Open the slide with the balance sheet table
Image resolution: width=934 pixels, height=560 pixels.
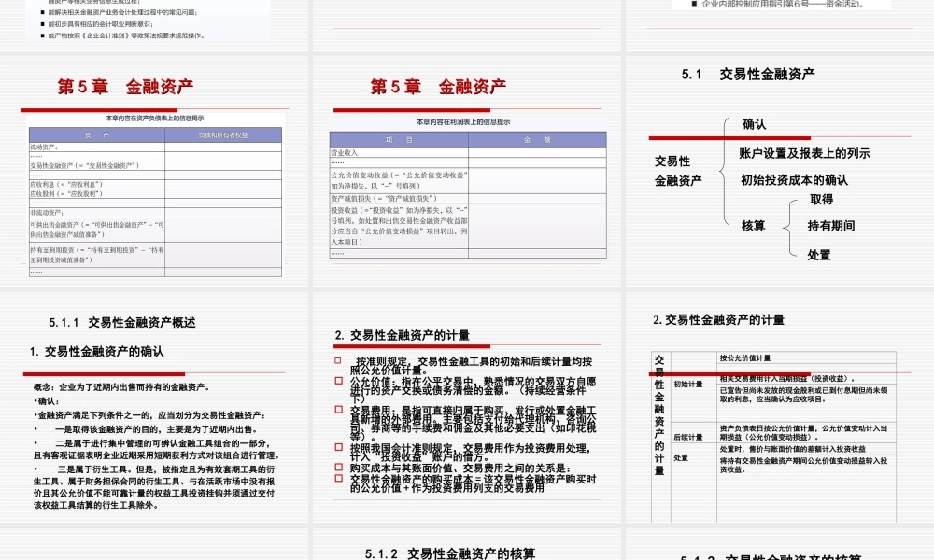pos(154,172)
